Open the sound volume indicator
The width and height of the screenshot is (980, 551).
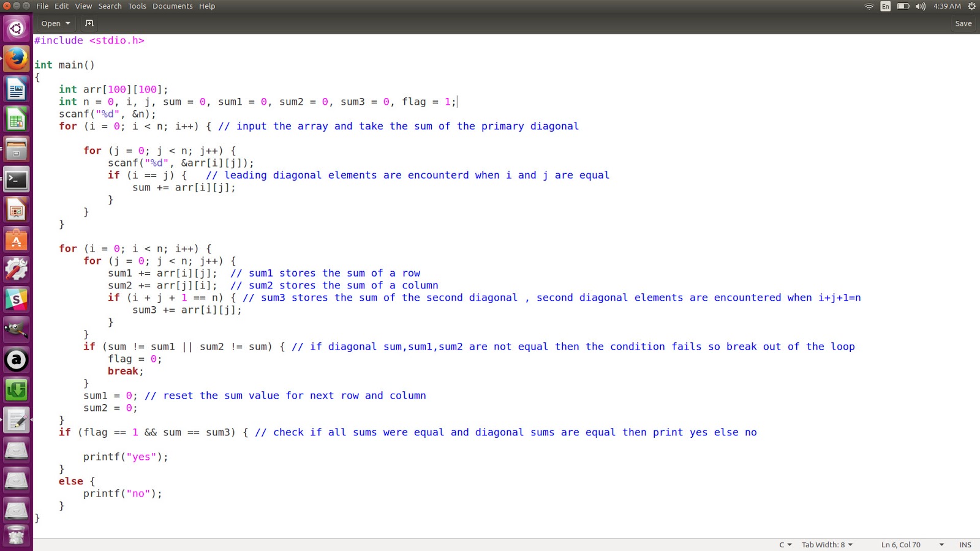(x=921, y=6)
